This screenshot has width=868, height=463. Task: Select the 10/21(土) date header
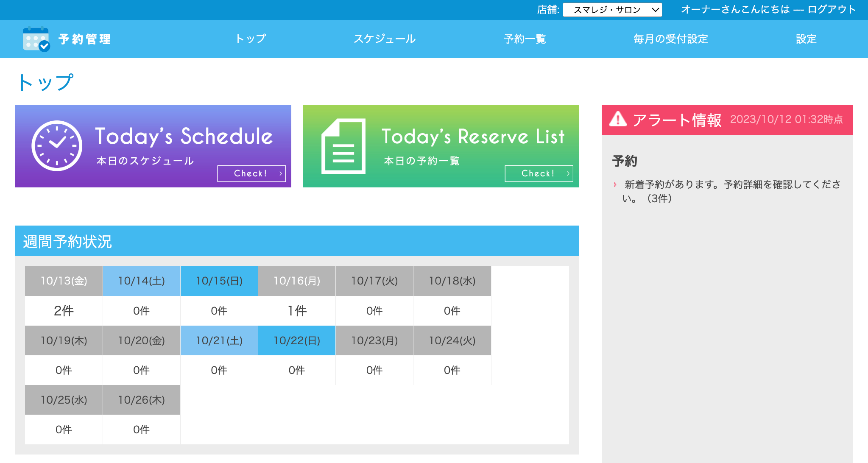point(219,340)
